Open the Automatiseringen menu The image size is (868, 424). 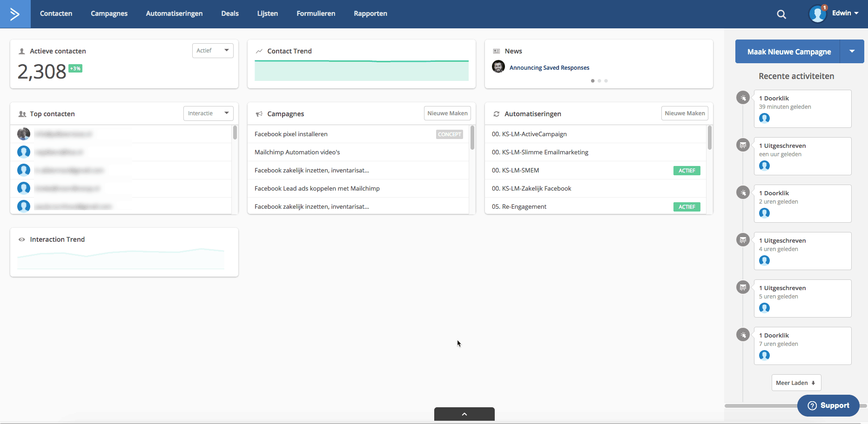coord(174,13)
